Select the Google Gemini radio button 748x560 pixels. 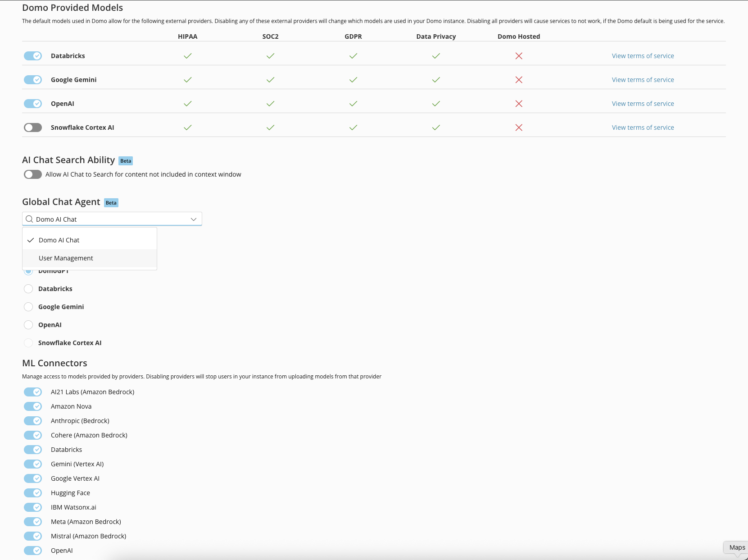click(28, 307)
